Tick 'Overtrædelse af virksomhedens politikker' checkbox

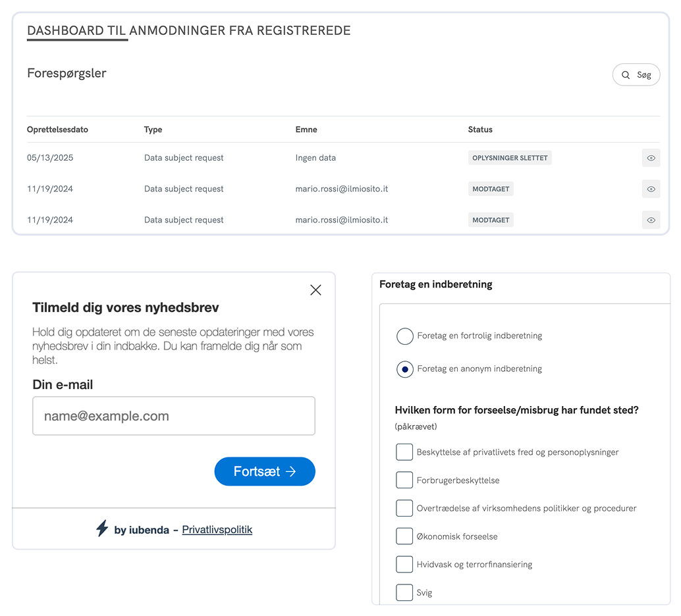pos(404,508)
